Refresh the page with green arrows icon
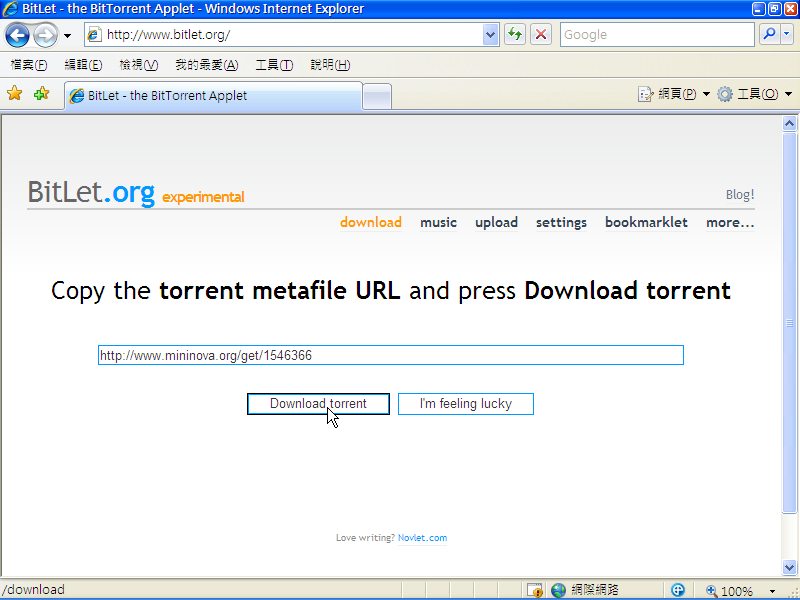Viewport: 800px width, 600px height. 515,35
